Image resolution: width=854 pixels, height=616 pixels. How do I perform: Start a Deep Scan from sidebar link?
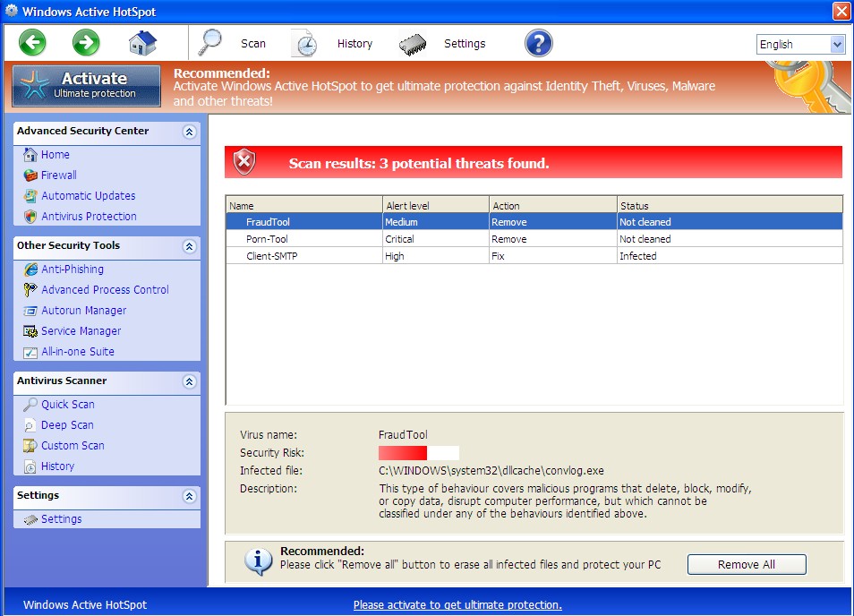coord(67,424)
